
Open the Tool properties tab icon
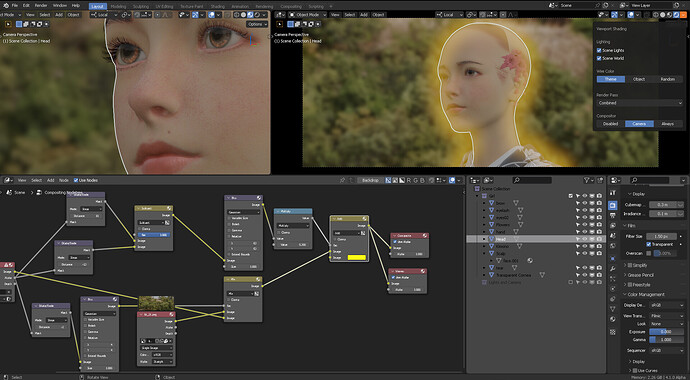(x=613, y=193)
